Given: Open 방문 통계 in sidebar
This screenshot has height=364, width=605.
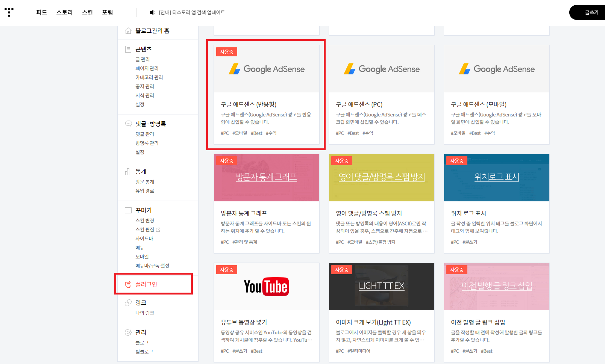Looking at the screenshot, I should (145, 182).
